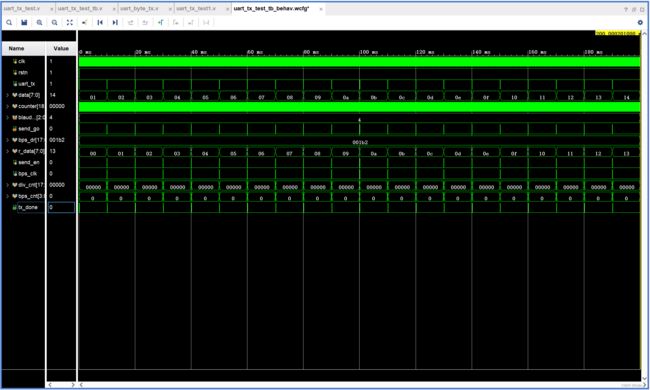Open help with the question mark icon
The height and width of the screenshot is (390, 650).
click(626, 9)
